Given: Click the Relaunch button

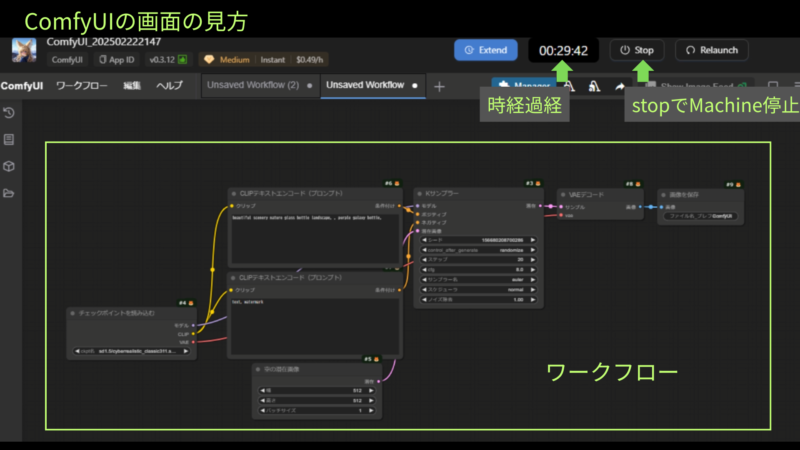Looking at the screenshot, I should [712, 50].
